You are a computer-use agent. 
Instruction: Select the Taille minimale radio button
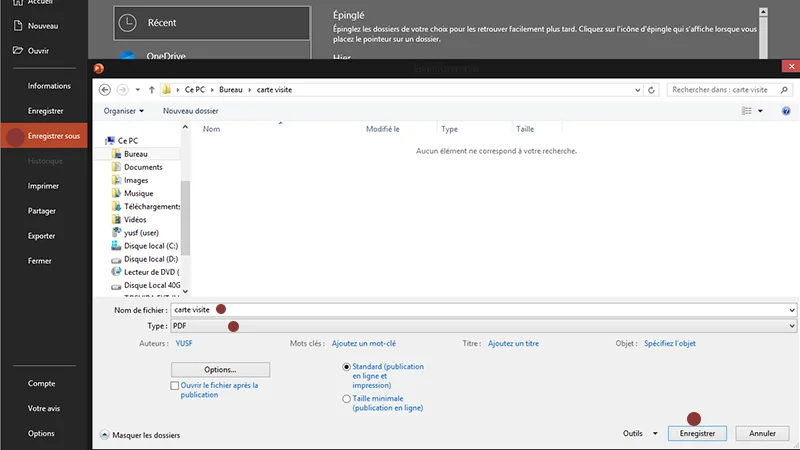346,399
